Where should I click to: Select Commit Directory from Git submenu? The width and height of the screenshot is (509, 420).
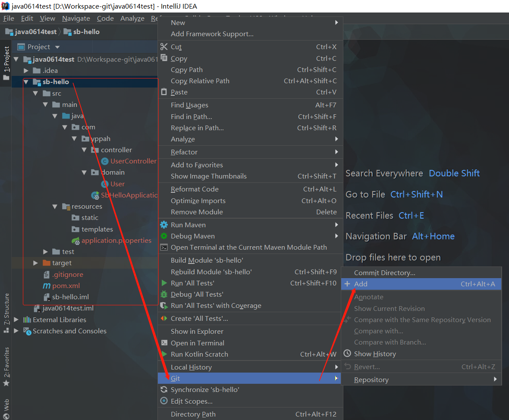384,273
